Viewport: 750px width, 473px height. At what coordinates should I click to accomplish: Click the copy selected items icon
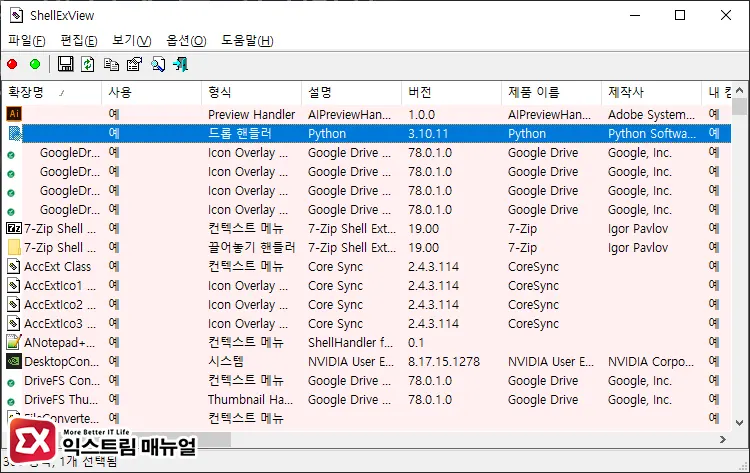(111, 65)
